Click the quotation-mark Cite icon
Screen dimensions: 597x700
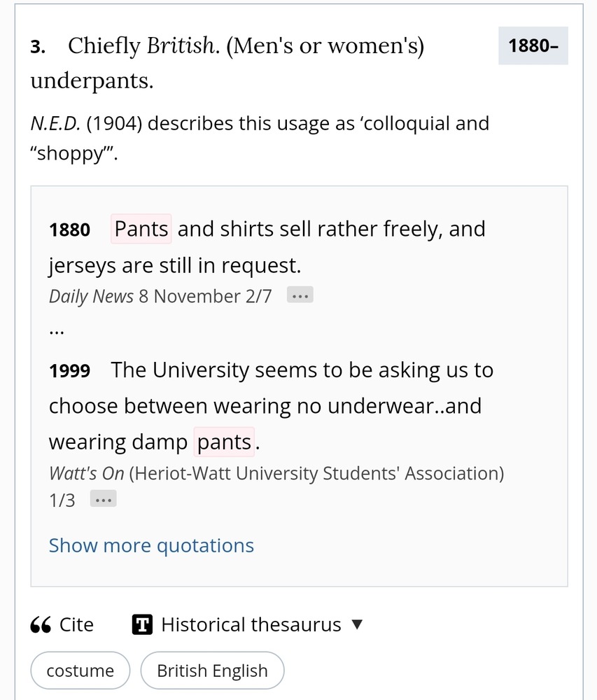[41, 625]
